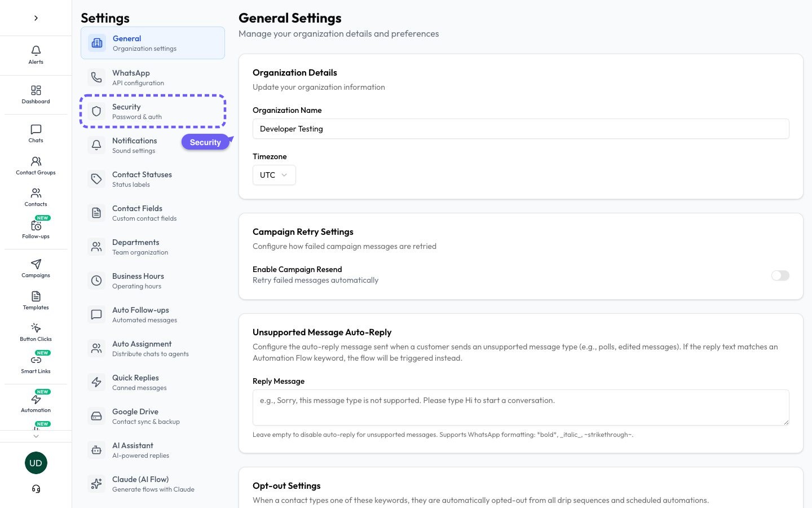The image size is (812, 508).
Task: Open the UTC timezone dropdown
Action: [x=274, y=175]
